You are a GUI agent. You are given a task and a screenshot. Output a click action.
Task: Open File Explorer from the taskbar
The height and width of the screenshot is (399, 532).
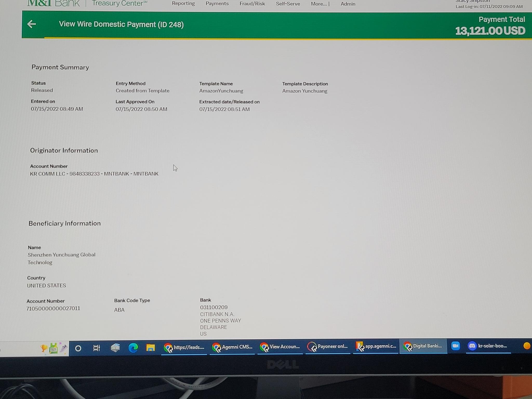click(150, 348)
